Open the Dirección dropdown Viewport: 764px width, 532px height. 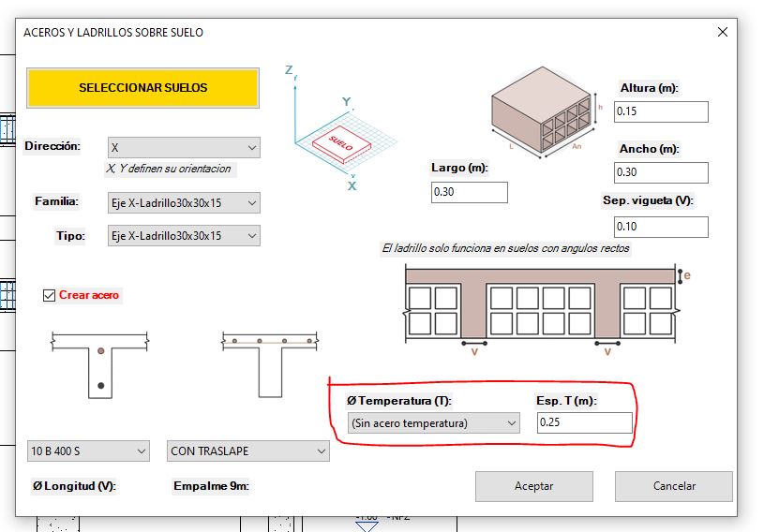[184, 147]
